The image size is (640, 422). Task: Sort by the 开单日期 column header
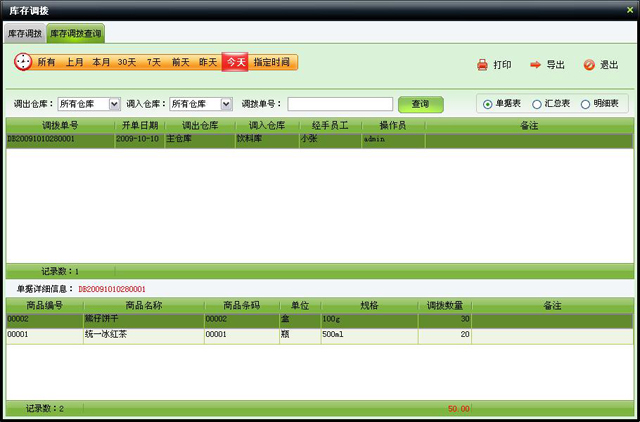(x=140, y=126)
